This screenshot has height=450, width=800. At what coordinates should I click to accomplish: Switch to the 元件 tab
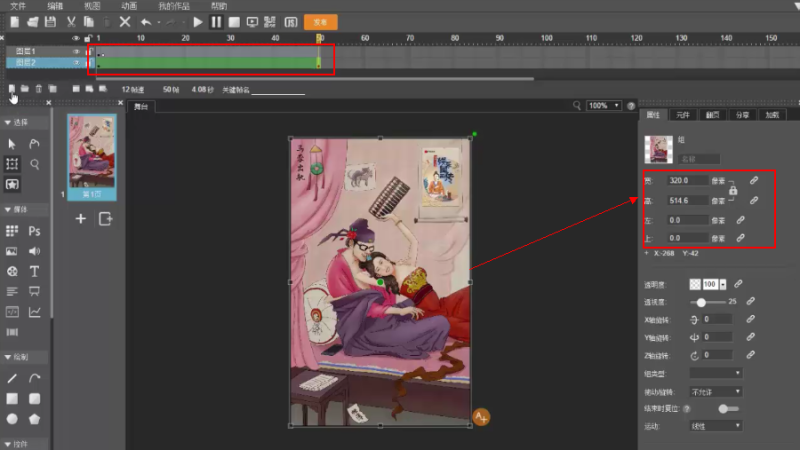coord(683,115)
